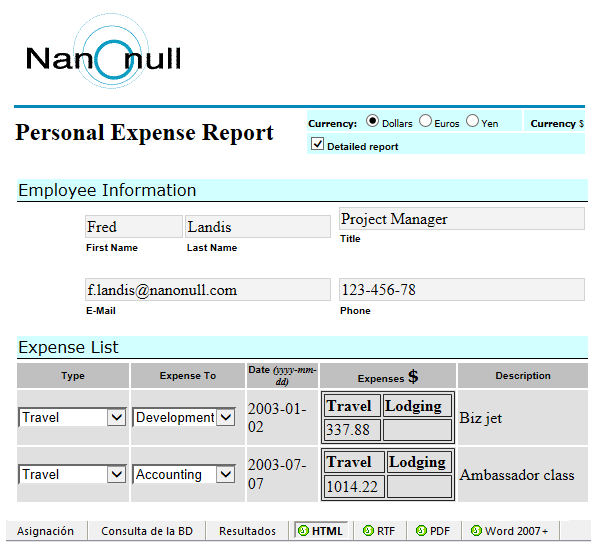Click the green RTF tab icon

tap(368, 530)
